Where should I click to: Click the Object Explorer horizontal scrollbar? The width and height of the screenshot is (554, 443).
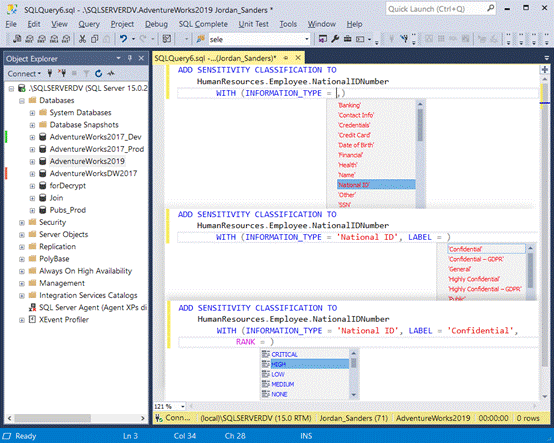[76, 418]
